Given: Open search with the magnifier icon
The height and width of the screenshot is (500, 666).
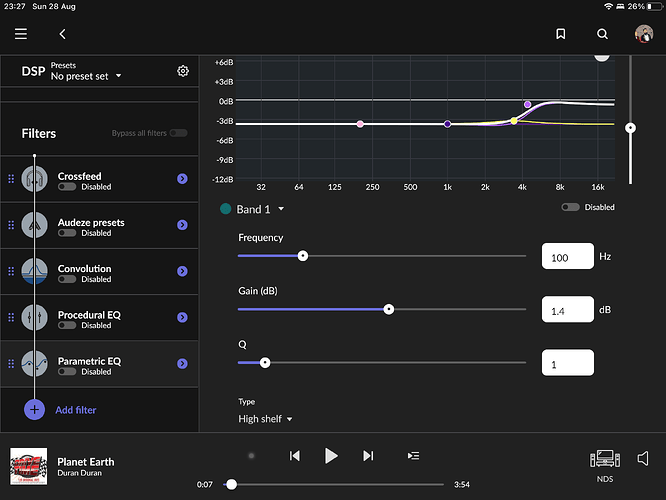Looking at the screenshot, I should (x=602, y=34).
